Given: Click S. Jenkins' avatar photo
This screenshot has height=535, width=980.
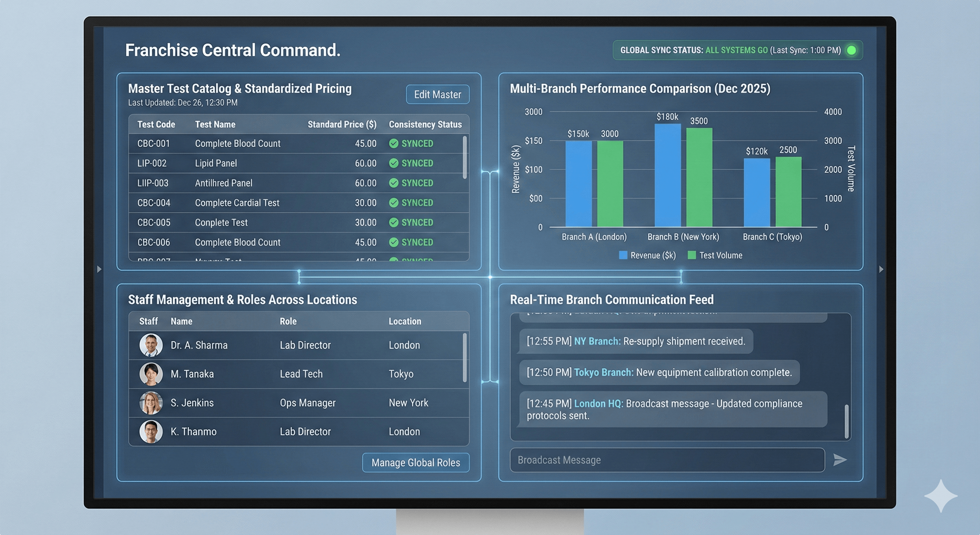Looking at the screenshot, I should [151, 403].
